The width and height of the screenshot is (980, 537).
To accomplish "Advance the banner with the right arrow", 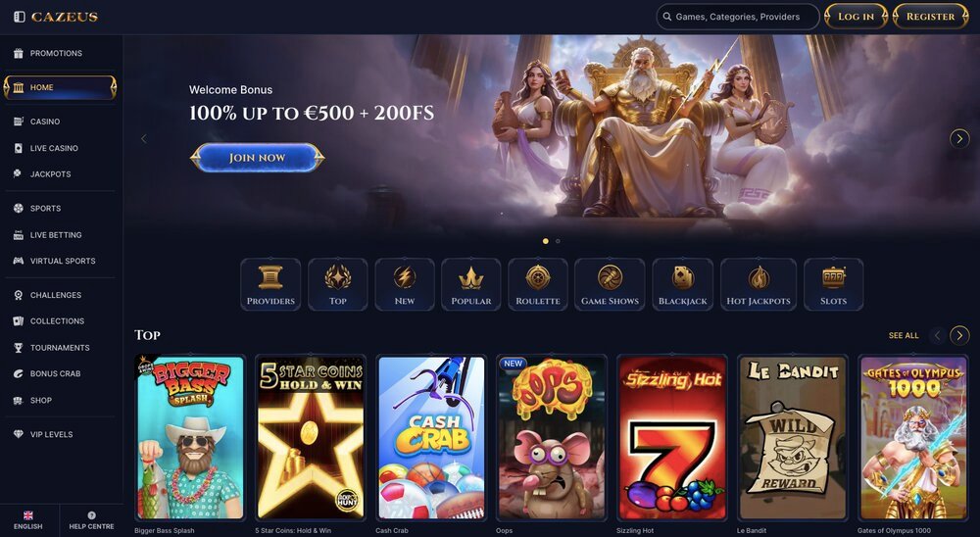I will tap(959, 138).
